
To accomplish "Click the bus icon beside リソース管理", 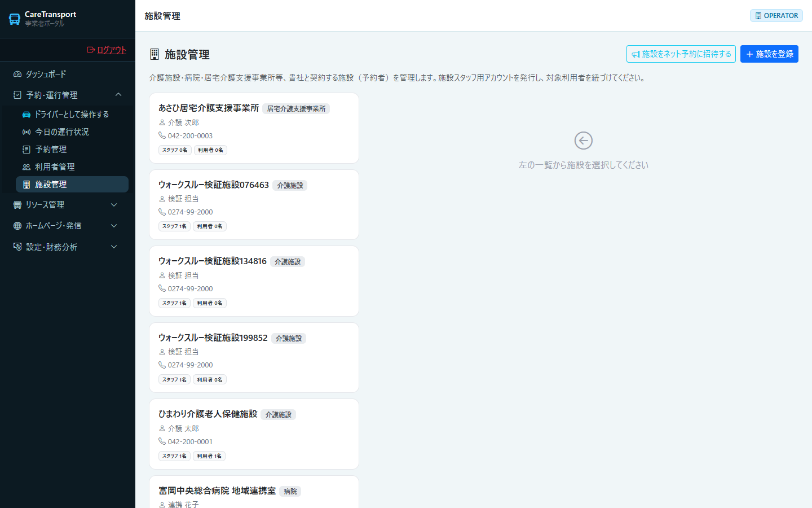I will (x=17, y=204).
